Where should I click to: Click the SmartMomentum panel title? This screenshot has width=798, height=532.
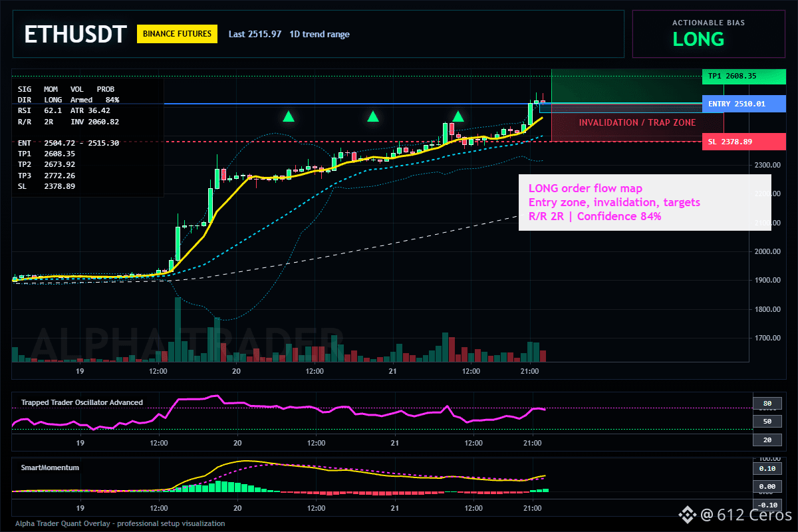[50, 467]
